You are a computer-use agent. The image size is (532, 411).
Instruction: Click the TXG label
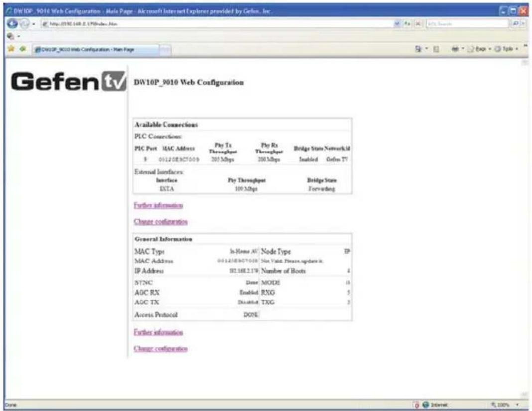(267, 302)
